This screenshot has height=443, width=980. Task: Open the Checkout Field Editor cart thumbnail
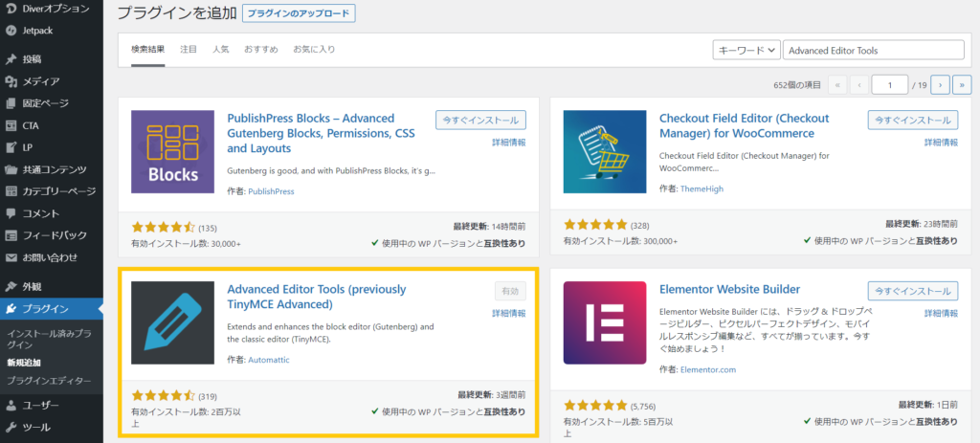605,152
